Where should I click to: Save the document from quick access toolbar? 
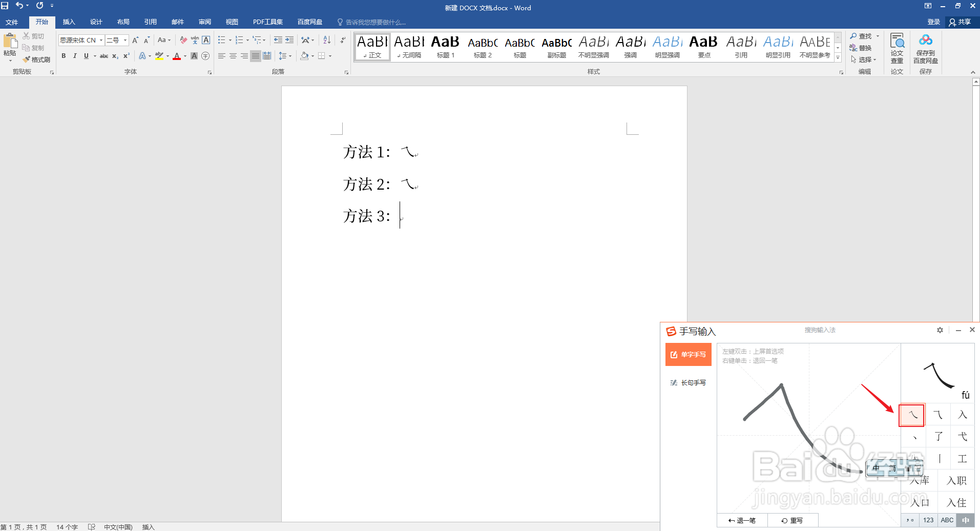click(5, 6)
